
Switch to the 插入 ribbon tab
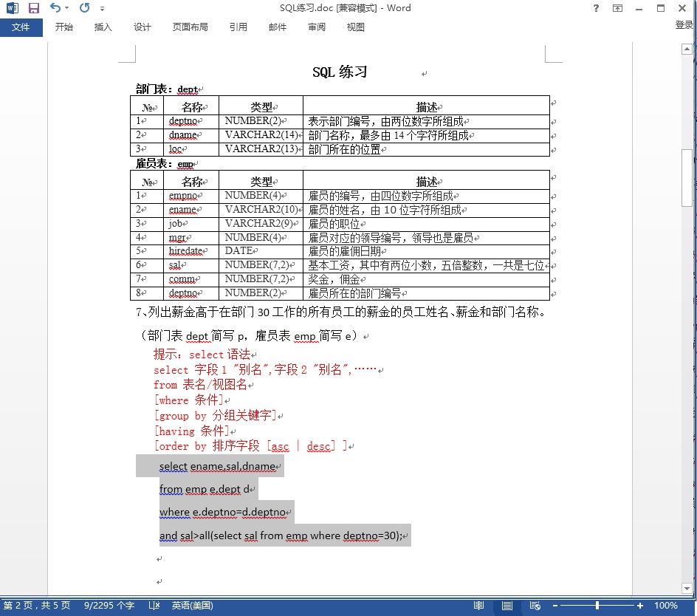coord(103,27)
